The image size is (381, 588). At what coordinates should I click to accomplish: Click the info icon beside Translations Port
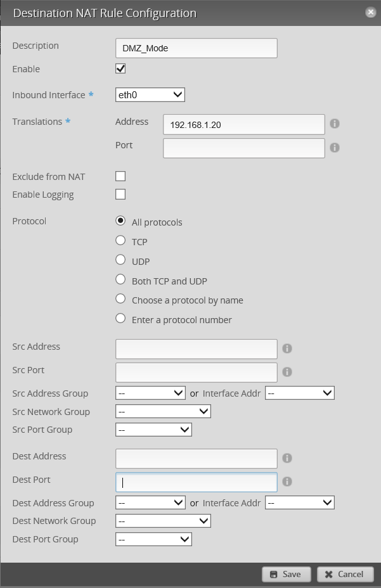(335, 148)
